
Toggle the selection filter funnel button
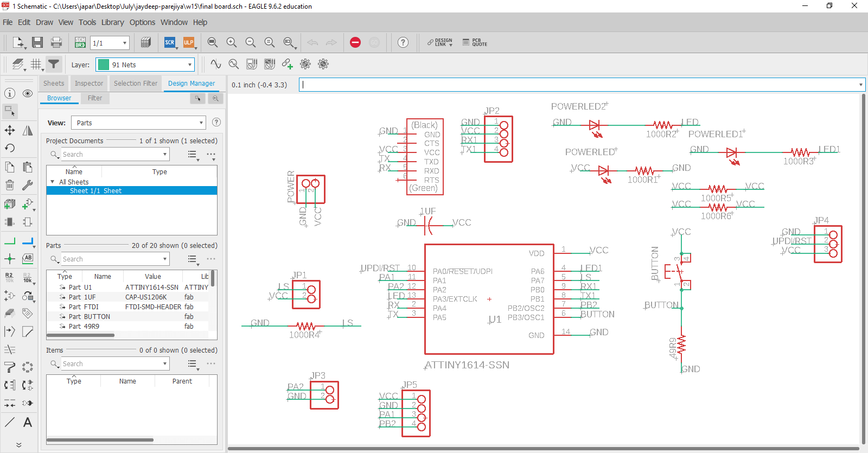pyautogui.click(x=54, y=65)
